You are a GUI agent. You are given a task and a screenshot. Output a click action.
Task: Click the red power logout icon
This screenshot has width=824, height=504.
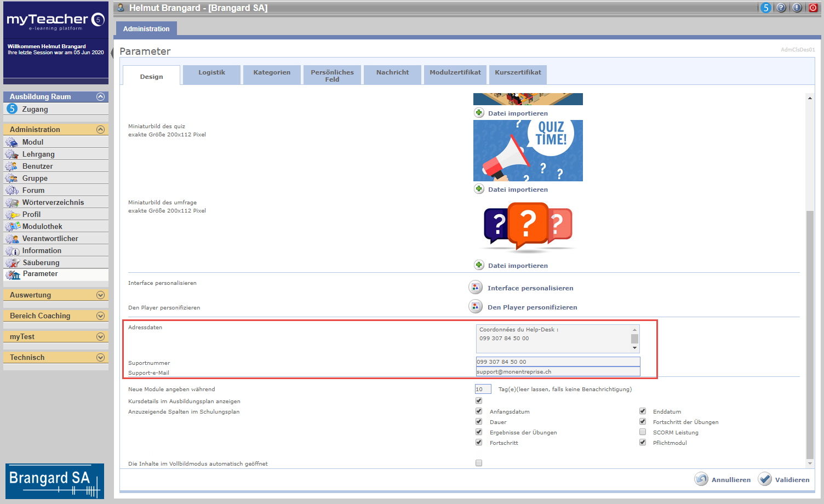813,8
